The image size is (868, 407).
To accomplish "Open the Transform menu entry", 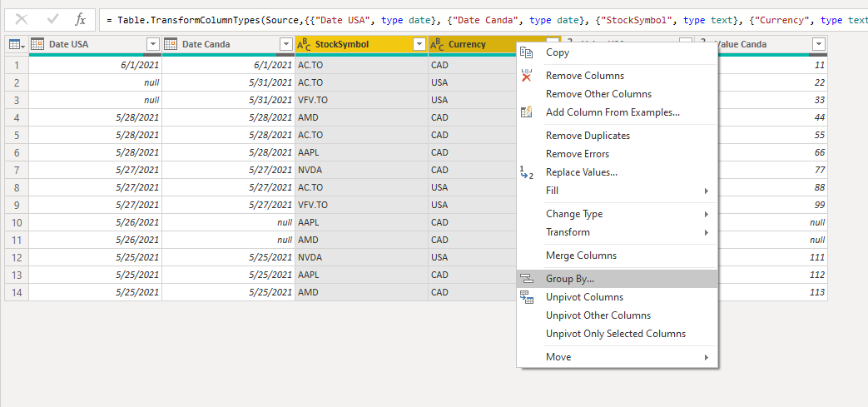I will pos(617,232).
